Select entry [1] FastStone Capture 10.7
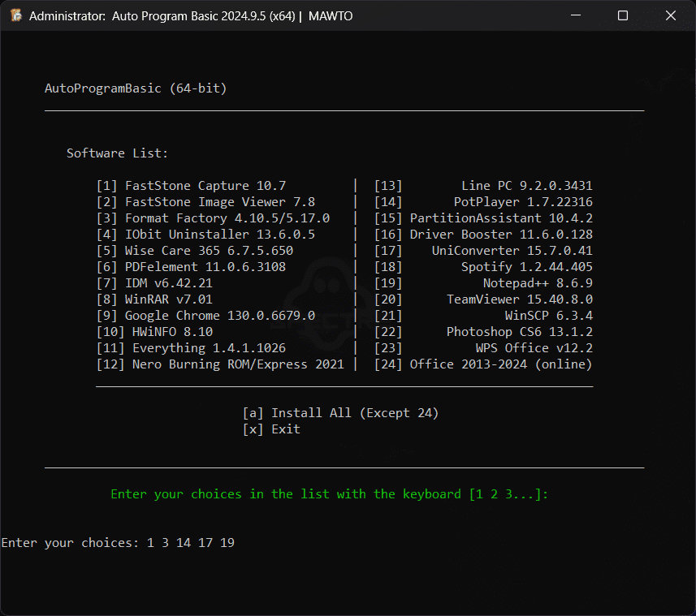The image size is (696, 616). [192, 185]
